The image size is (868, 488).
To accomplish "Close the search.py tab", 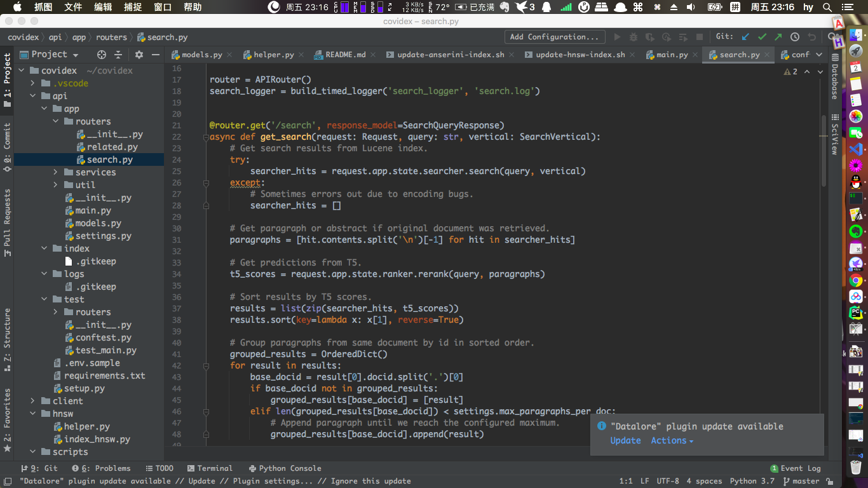I will pos(767,55).
